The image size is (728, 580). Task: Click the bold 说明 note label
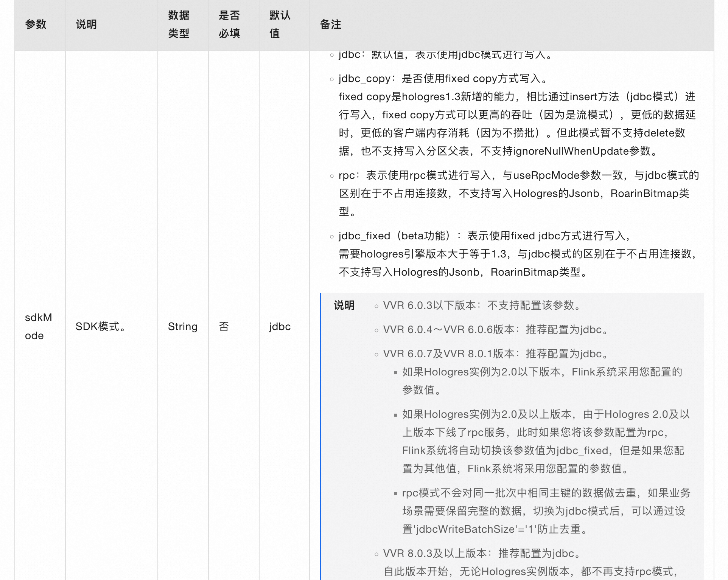[344, 305]
